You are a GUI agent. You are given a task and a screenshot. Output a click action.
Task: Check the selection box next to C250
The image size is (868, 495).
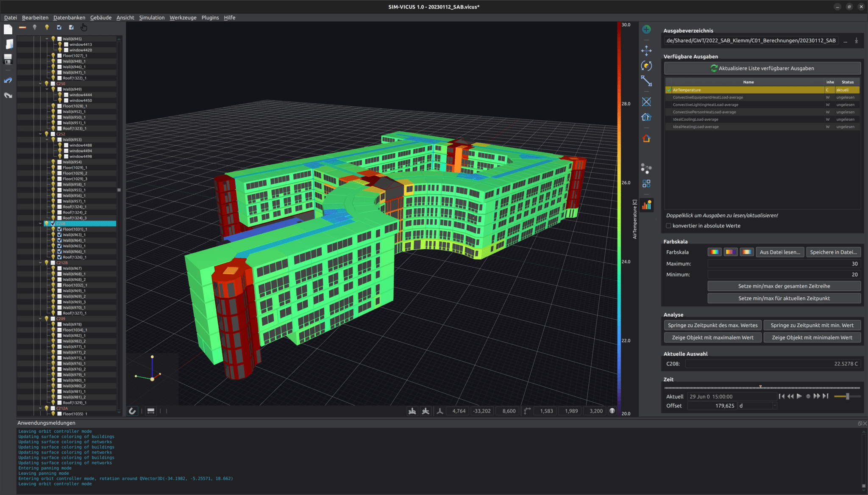[53, 83]
